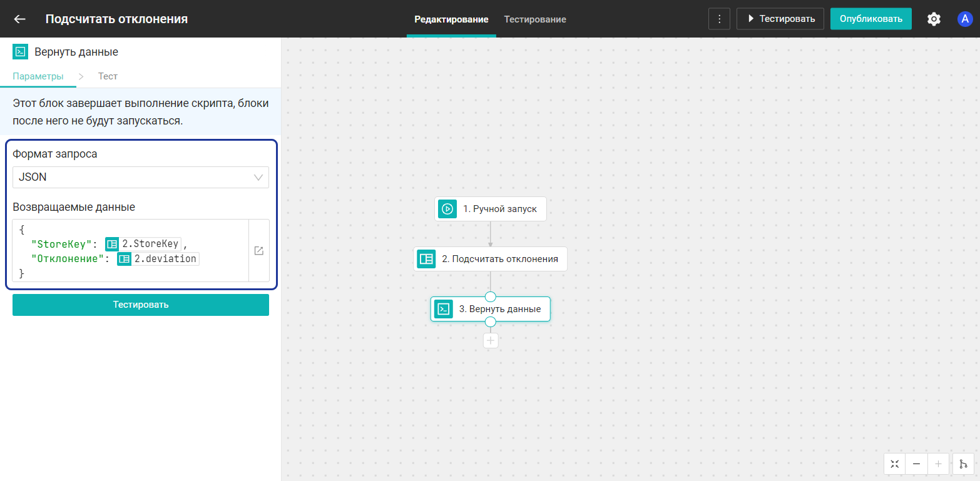
Task: Open the 'Формат запроса' JSON dropdown
Action: [x=141, y=177]
